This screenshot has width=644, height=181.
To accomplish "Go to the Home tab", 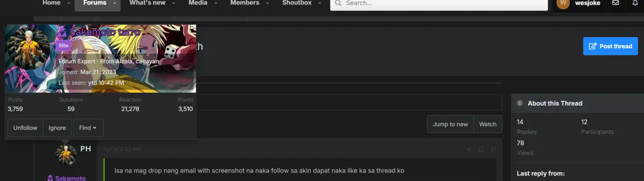I will point(51,3).
